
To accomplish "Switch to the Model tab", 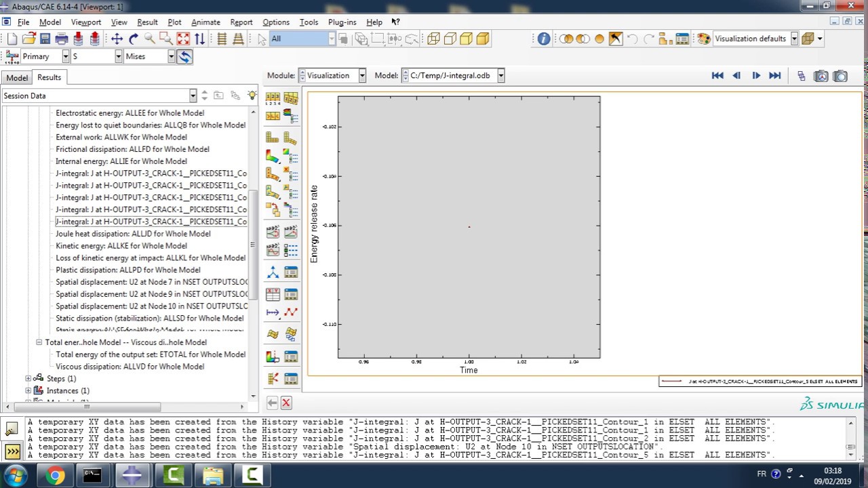I will coord(17,78).
